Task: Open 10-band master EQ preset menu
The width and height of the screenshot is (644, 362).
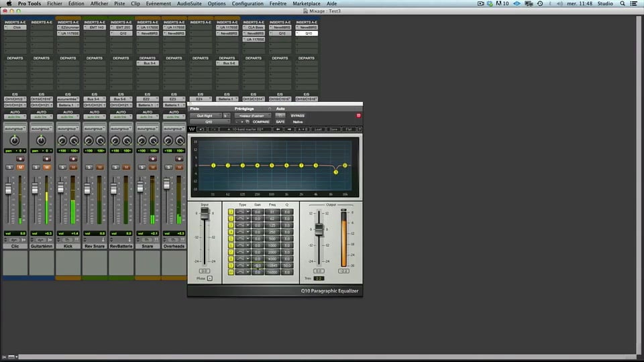Action: click(246, 129)
